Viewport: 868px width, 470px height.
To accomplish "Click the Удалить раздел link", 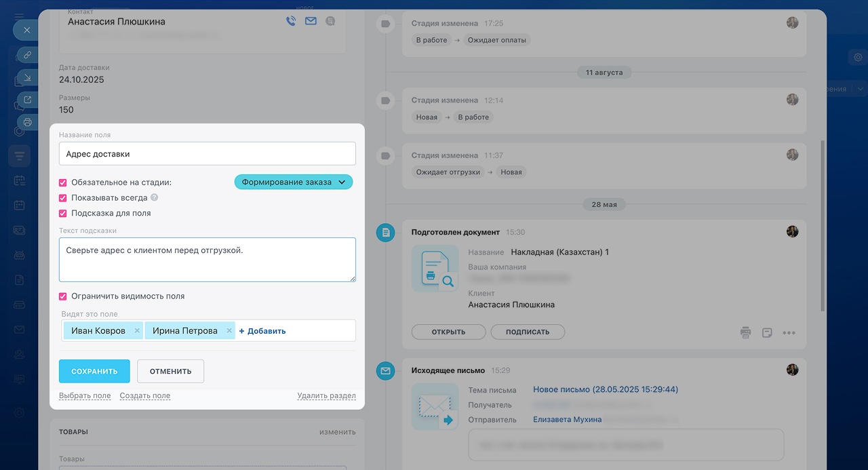I will [x=326, y=395].
